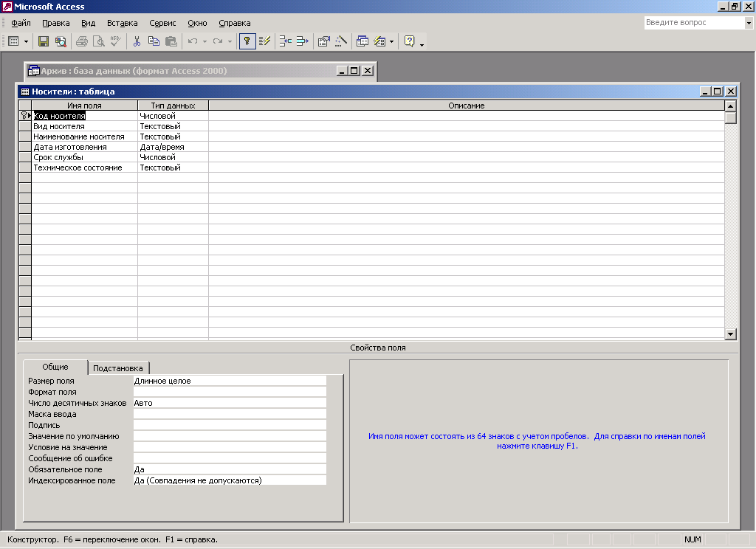Click the Cut scissors icon
Image resolution: width=756 pixels, height=549 pixels.
(137, 41)
